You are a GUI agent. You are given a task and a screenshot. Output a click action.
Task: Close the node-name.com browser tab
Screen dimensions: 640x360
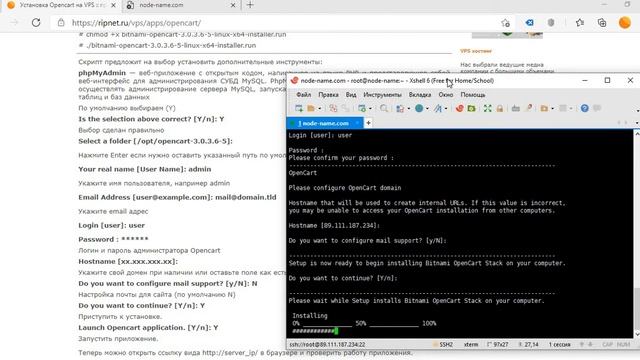(x=233, y=5)
